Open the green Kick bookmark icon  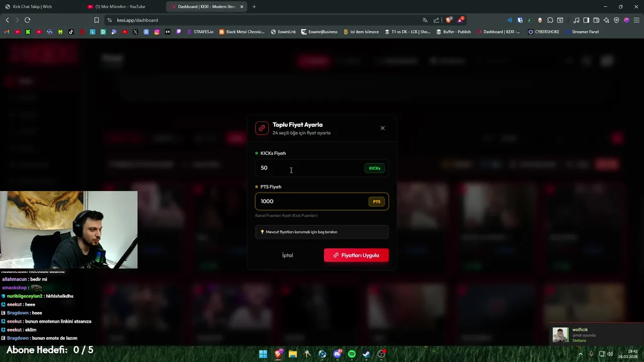(x=28, y=32)
